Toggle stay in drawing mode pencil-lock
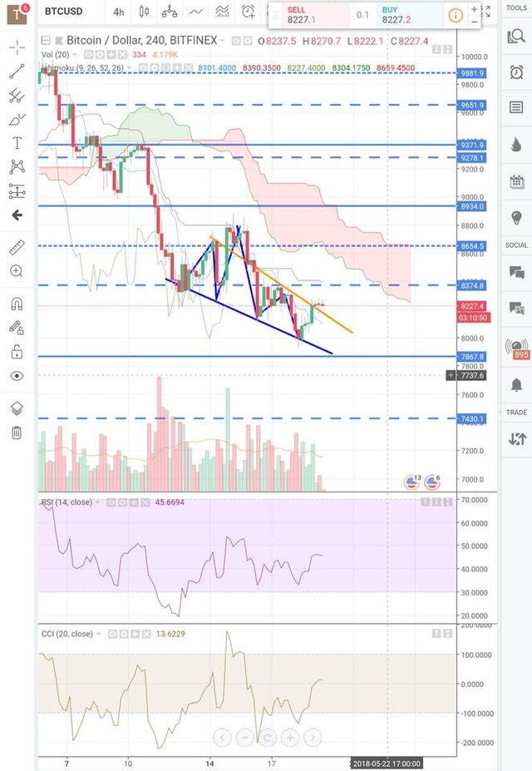Screen dimensions: 532x771 click(x=17, y=328)
